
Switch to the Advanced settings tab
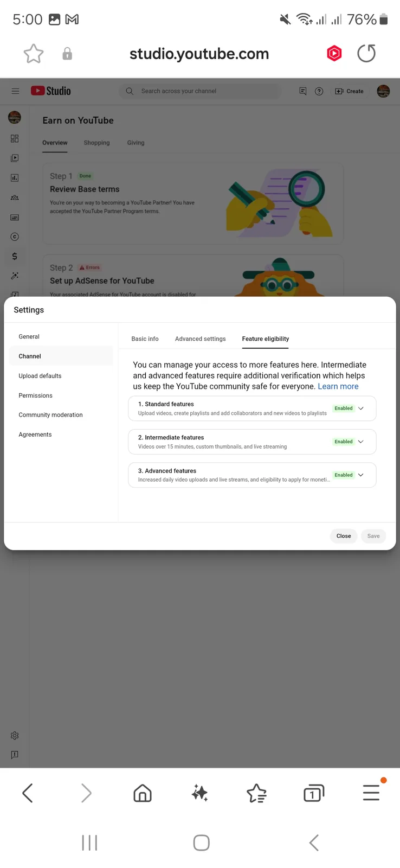[x=200, y=339]
